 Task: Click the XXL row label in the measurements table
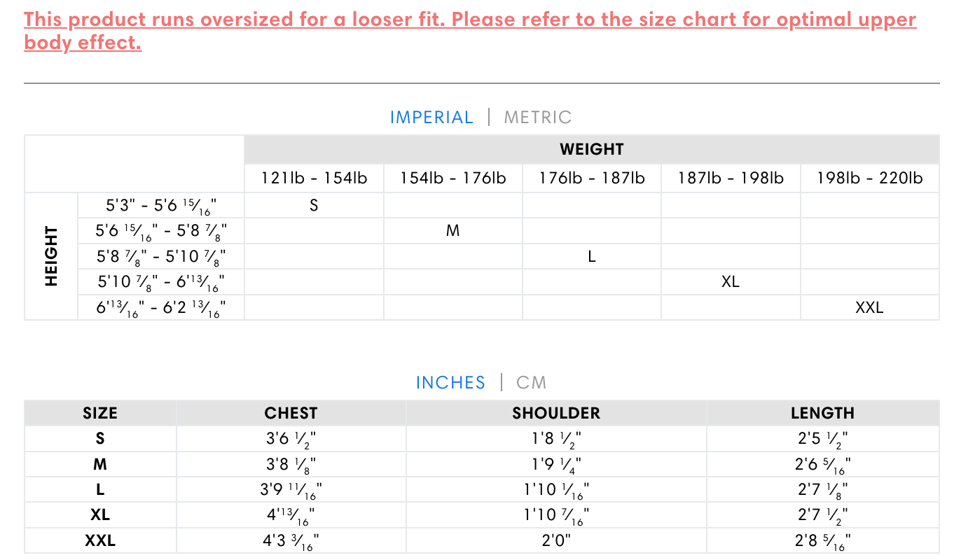click(100, 540)
